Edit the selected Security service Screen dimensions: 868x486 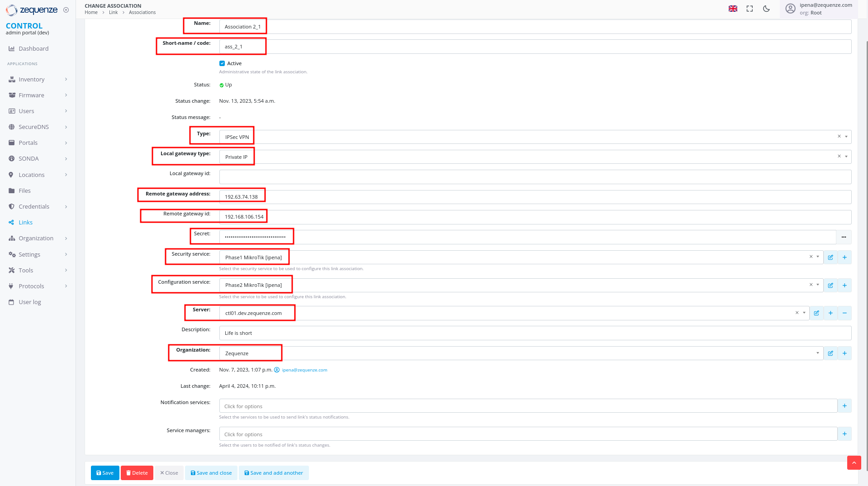(830, 257)
